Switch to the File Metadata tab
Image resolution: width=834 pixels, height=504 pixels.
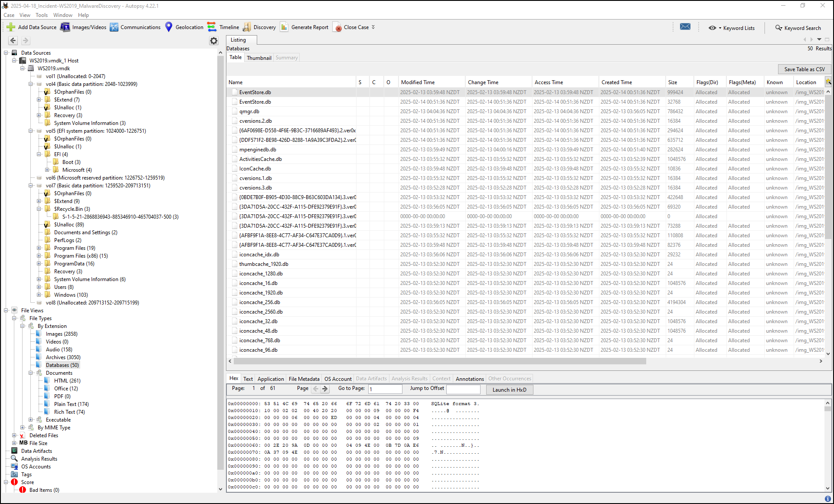coord(304,379)
